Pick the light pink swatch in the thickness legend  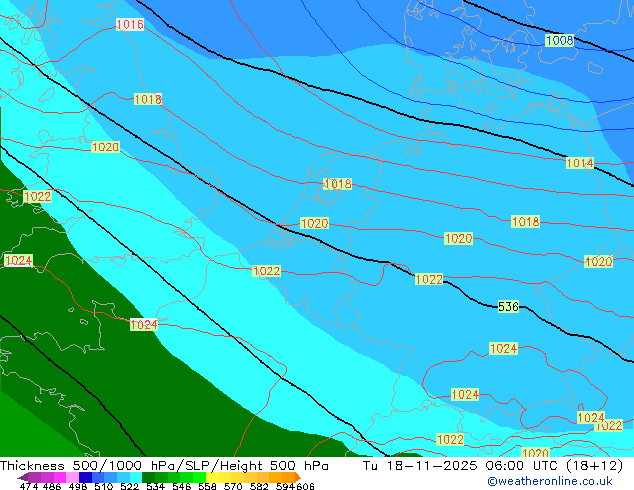click(x=72, y=477)
